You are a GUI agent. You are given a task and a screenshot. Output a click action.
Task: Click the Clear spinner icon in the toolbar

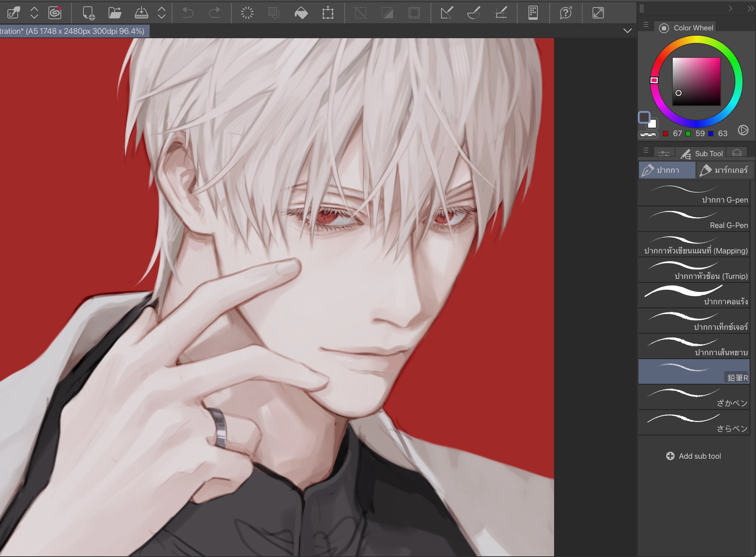(x=247, y=13)
